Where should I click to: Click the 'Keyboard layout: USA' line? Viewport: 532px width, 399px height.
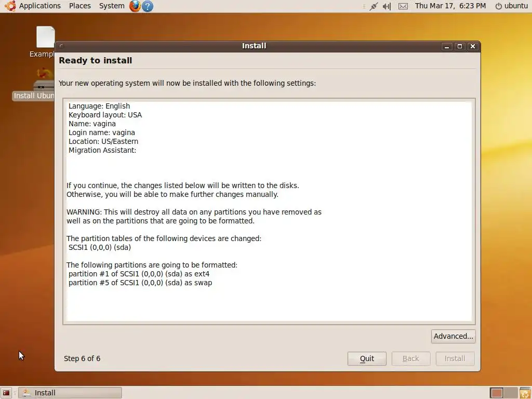click(x=105, y=115)
